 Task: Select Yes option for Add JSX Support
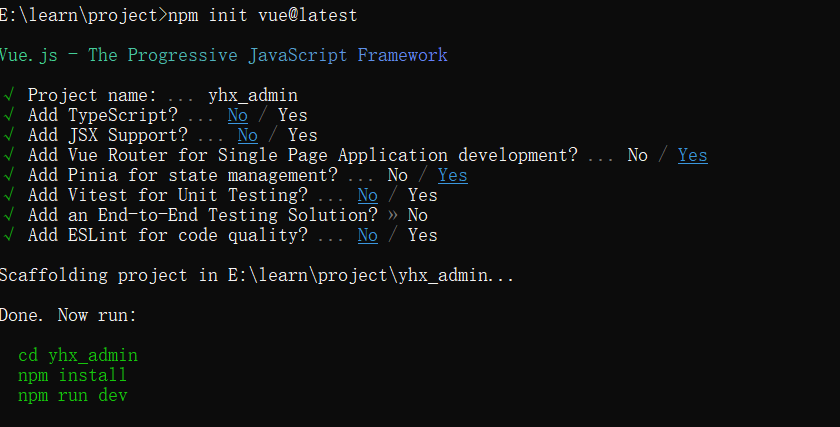coord(303,135)
